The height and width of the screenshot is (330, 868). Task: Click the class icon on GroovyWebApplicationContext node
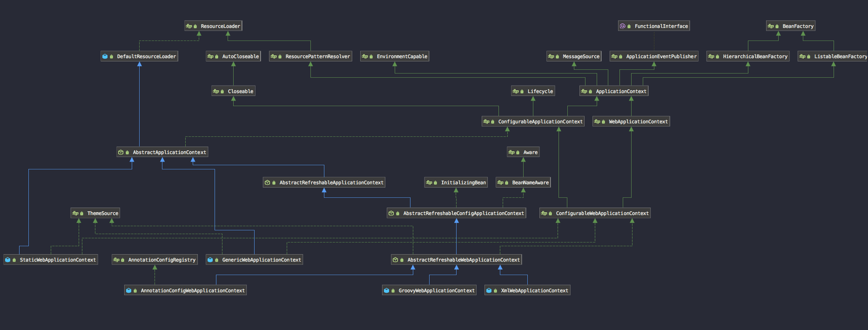[386, 290]
